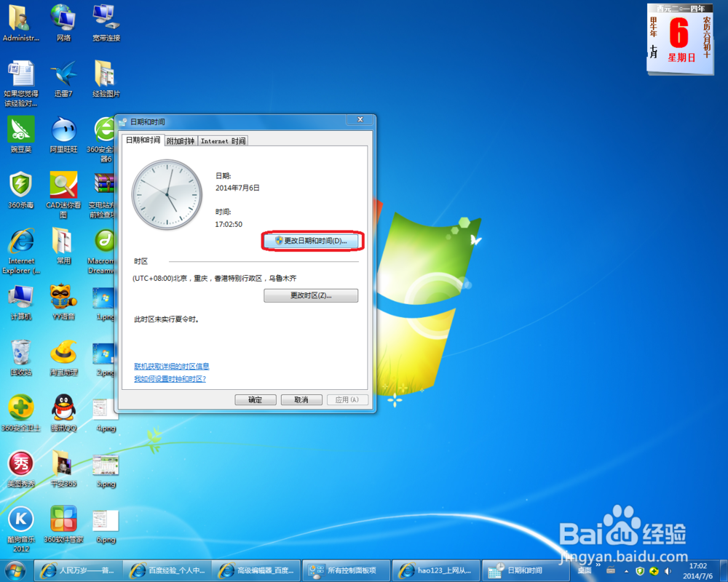Launch Internet Explorer desktop icon

(21, 250)
